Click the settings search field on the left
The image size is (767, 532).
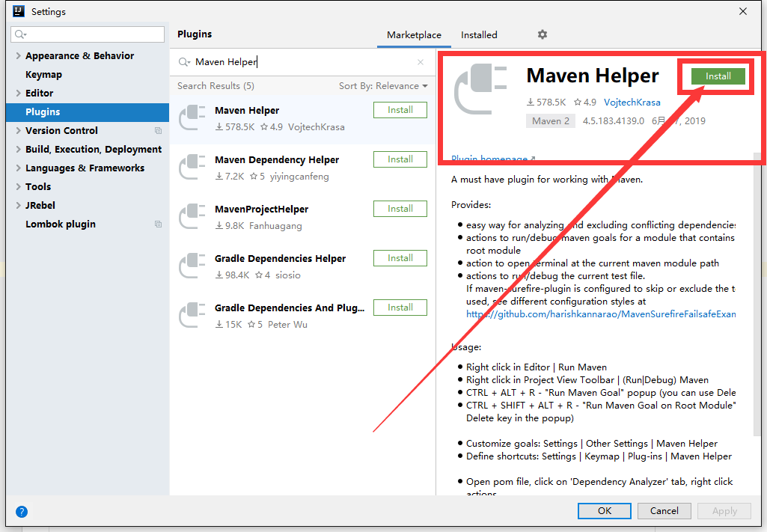coord(88,34)
